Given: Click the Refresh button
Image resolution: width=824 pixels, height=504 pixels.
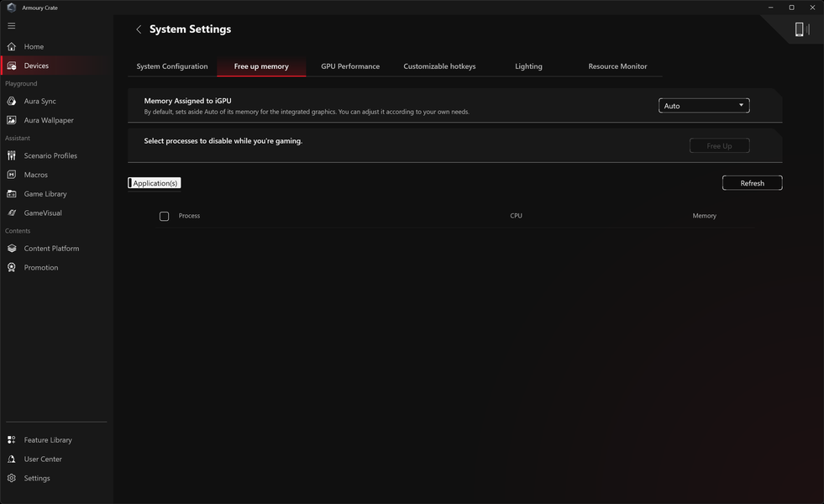Looking at the screenshot, I should [752, 183].
